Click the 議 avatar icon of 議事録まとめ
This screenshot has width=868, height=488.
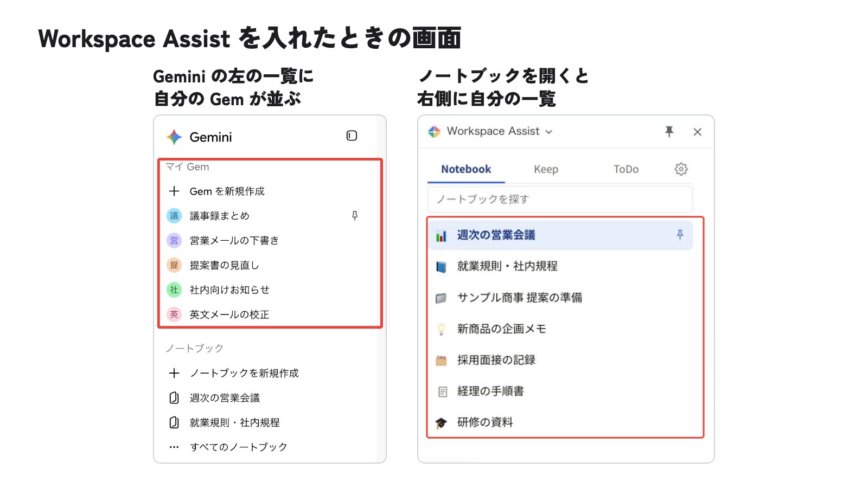point(174,216)
